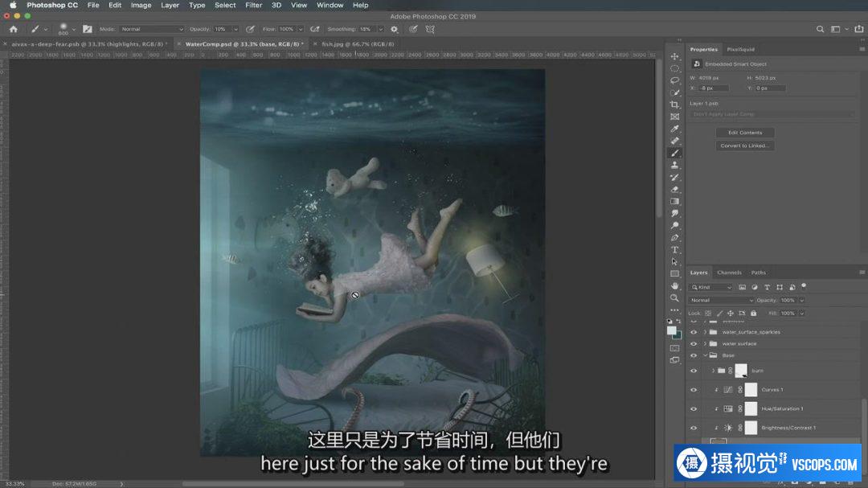The height and width of the screenshot is (488, 868).
Task: Toggle visibility of water surface group
Action: 694,344
